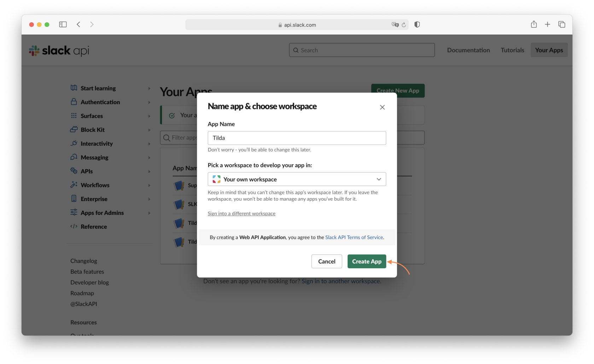The height and width of the screenshot is (364, 594).
Task: Click the header Search field
Action: [x=362, y=50]
